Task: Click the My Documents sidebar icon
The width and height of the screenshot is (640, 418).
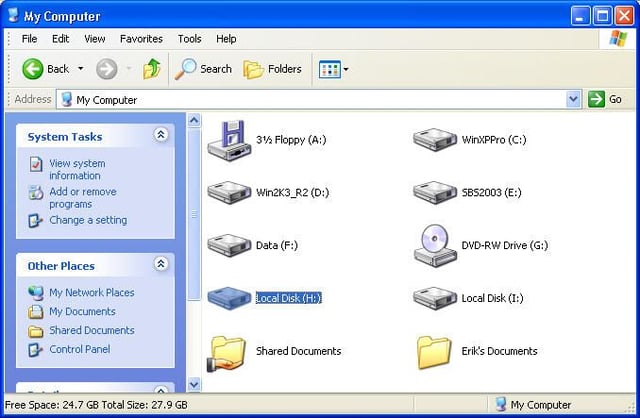Action: pos(36,311)
